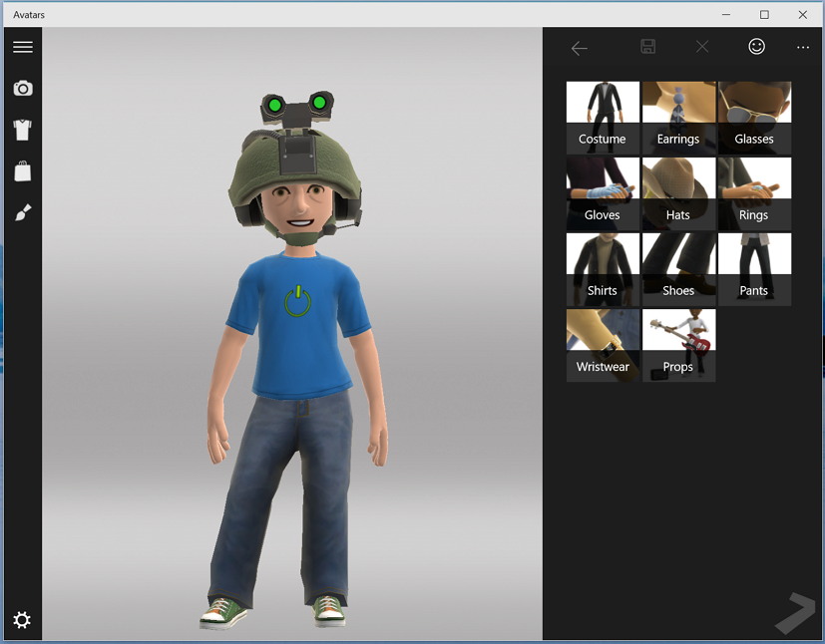Screen dimensions: 825x644
Task: Expand the hamburger navigation menu
Action: (x=22, y=46)
